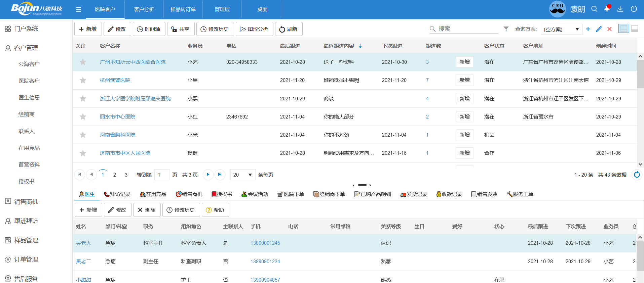The image size is (644, 283).
Task: Switch to the 客户分析 tab
Action: tap(144, 9)
